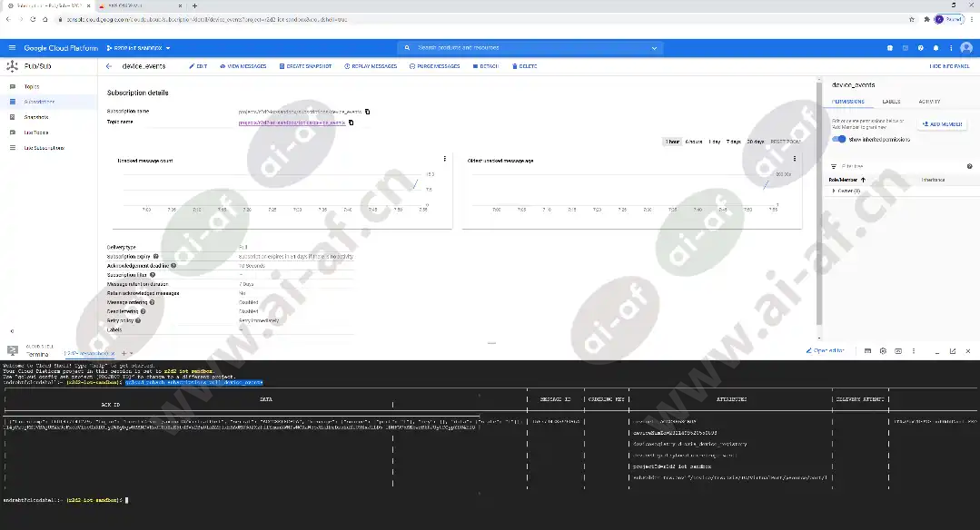
Task: Show help for Subscription filter
Action: pos(153,275)
